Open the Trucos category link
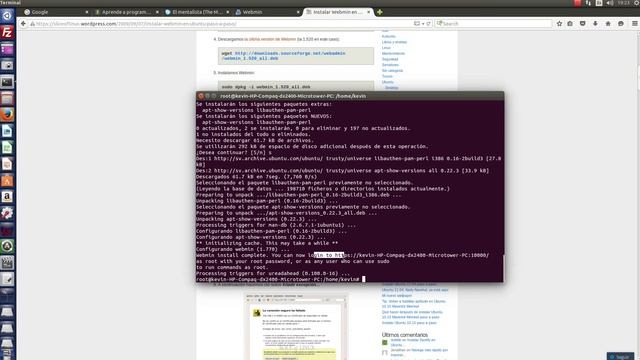640x360 pixels. point(387,76)
